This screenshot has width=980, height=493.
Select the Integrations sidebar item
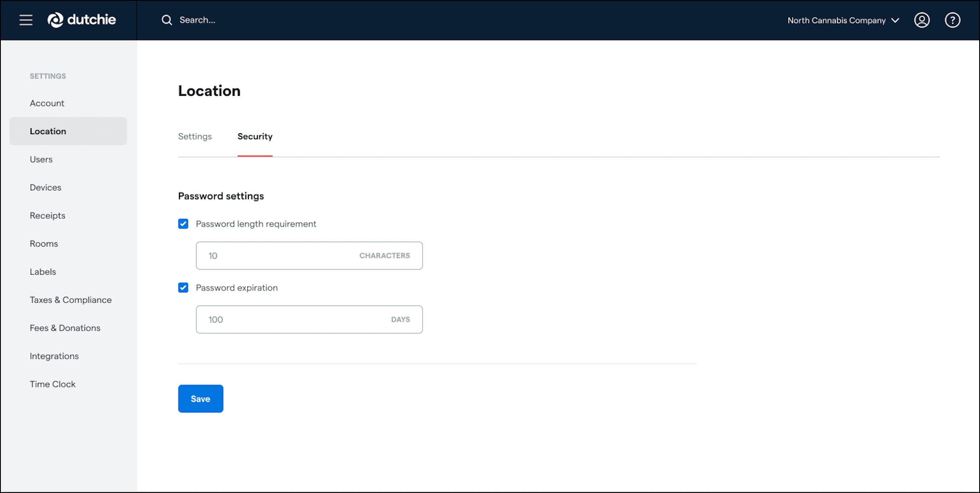54,355
